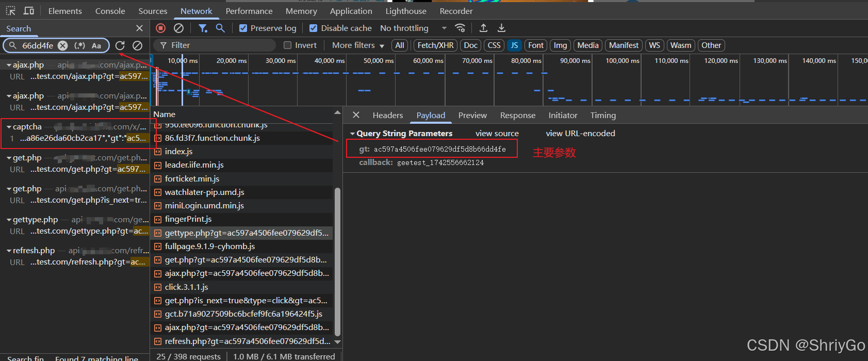Screen dimensions: 868x361
Task: Import HAR file upload icon
Action: (483, 28)
